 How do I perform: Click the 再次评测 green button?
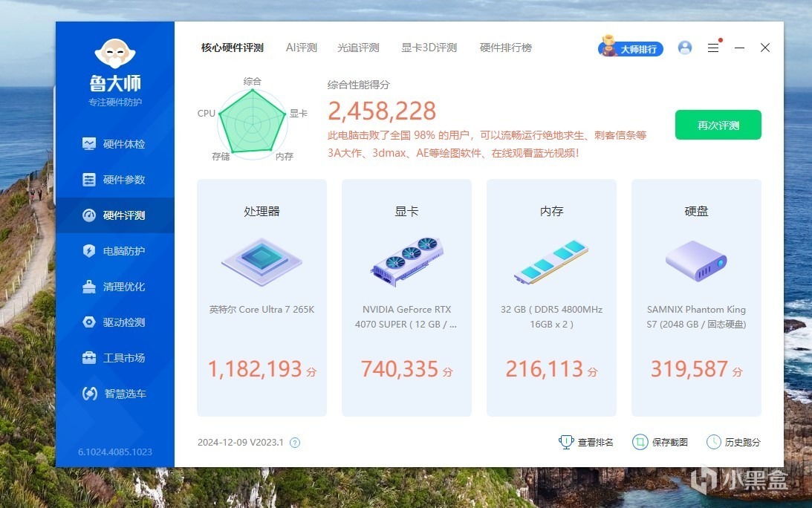pos(718,125)
